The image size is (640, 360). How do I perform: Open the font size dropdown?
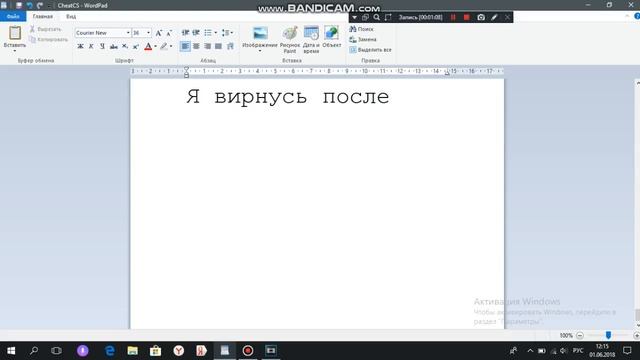tap(149, 33)
